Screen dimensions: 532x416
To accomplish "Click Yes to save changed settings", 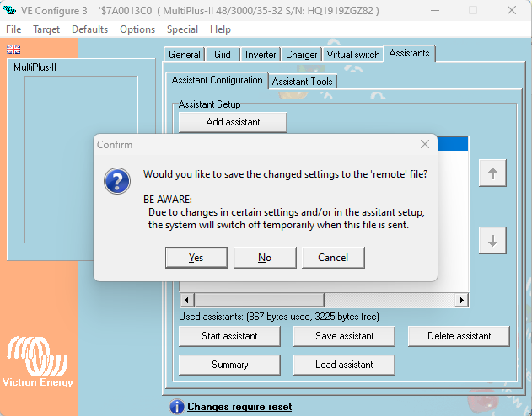I will (x=196, y=258).
